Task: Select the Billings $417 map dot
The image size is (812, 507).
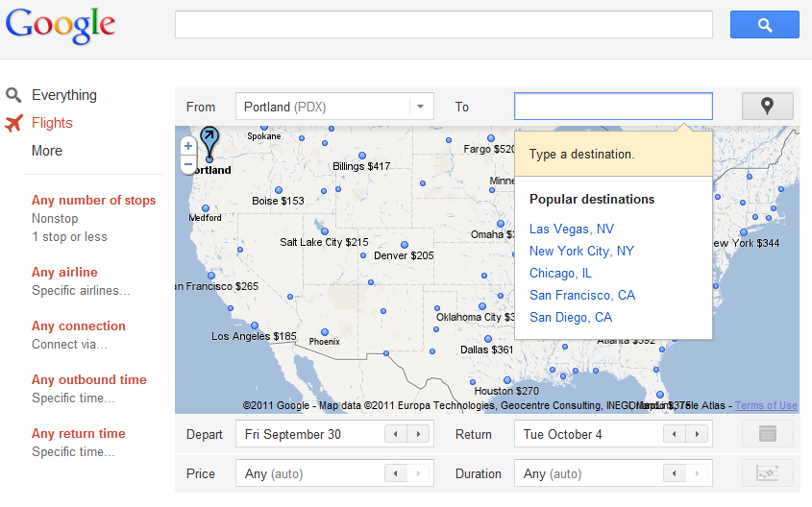Action: pos(362,156)
